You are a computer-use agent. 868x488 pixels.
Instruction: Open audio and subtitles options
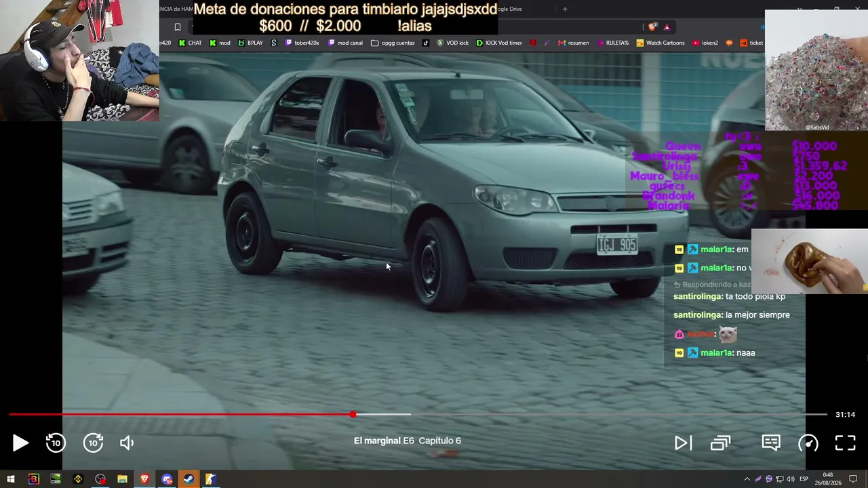[x=771, y=443]
